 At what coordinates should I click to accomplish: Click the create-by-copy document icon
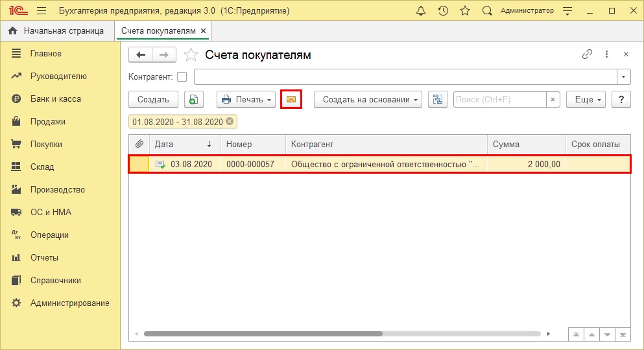coord(194,99)
